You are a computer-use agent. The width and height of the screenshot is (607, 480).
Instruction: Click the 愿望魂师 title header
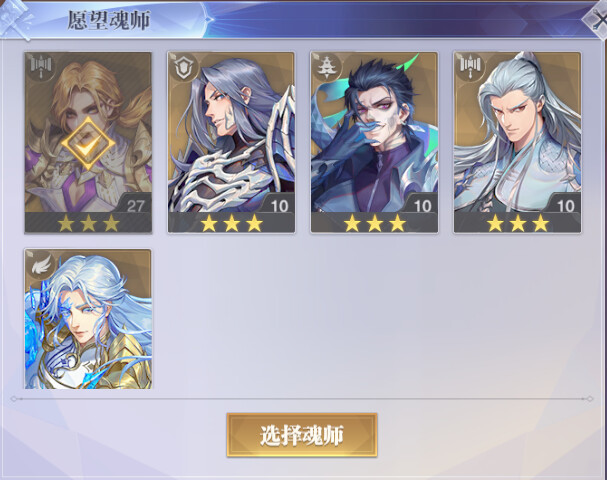click(108, 20)
